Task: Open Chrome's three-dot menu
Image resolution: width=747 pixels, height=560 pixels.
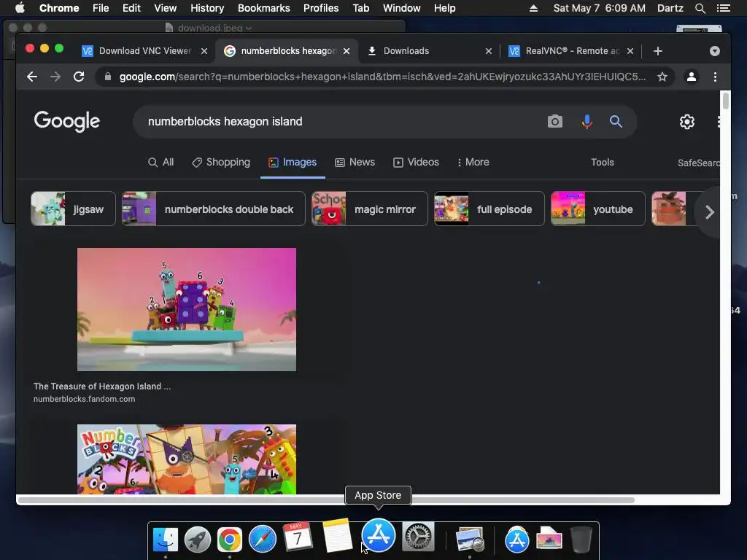Action: click(x=715, y=77)
